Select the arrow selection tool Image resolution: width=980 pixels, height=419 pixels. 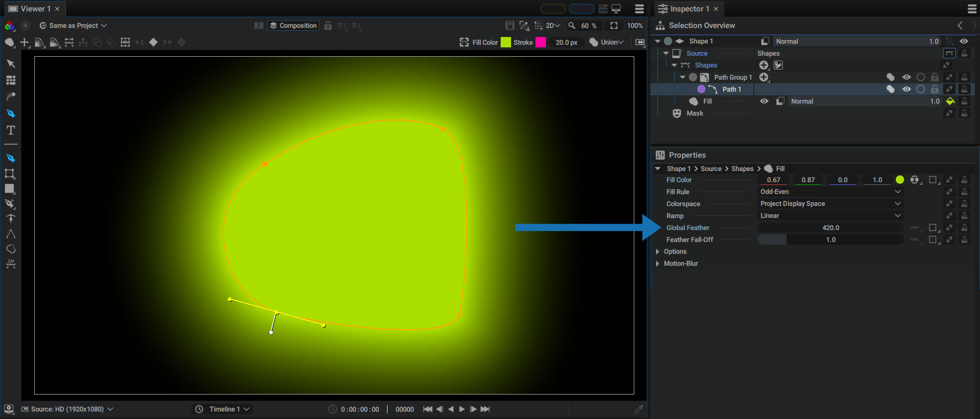click(x=10, y=64)
